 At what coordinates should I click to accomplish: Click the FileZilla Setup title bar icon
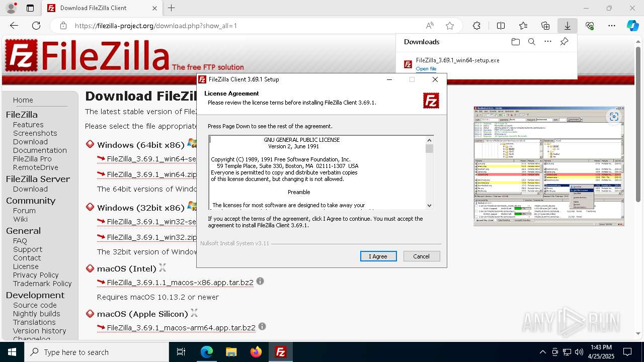coord(202,79)
